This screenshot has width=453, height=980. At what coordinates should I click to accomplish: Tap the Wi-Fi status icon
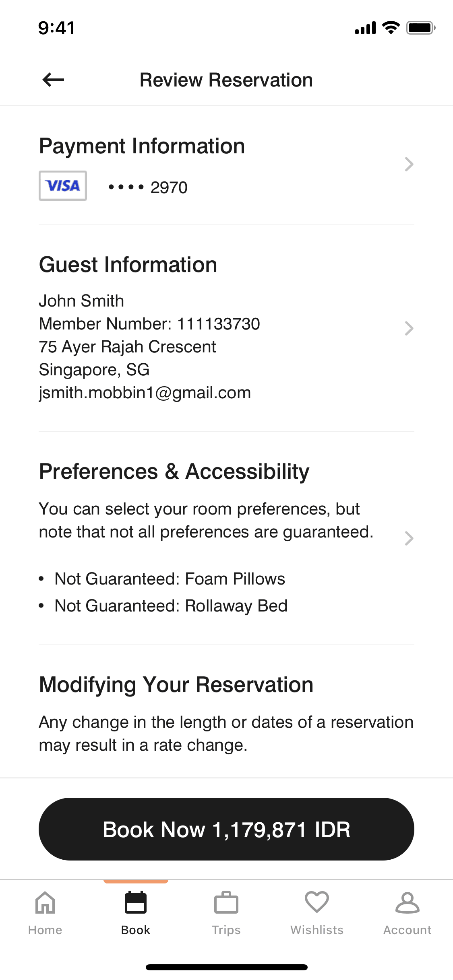(391, 28)
